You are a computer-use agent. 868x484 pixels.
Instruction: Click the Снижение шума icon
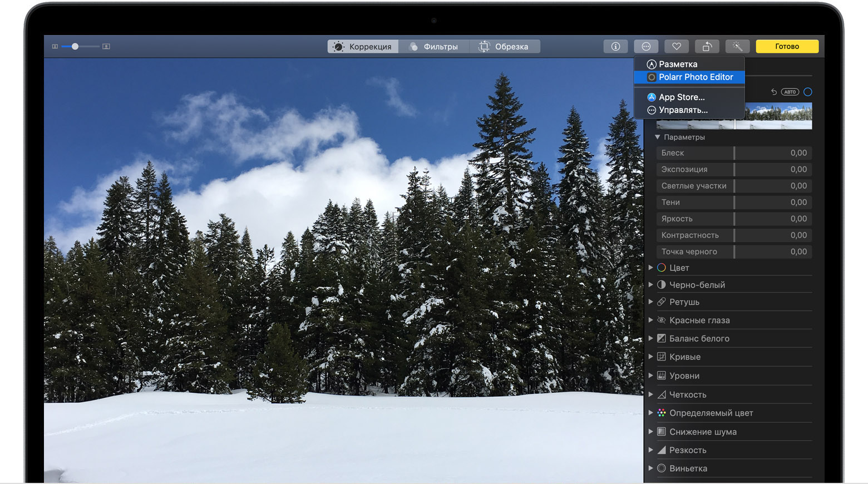pos(662,432)
